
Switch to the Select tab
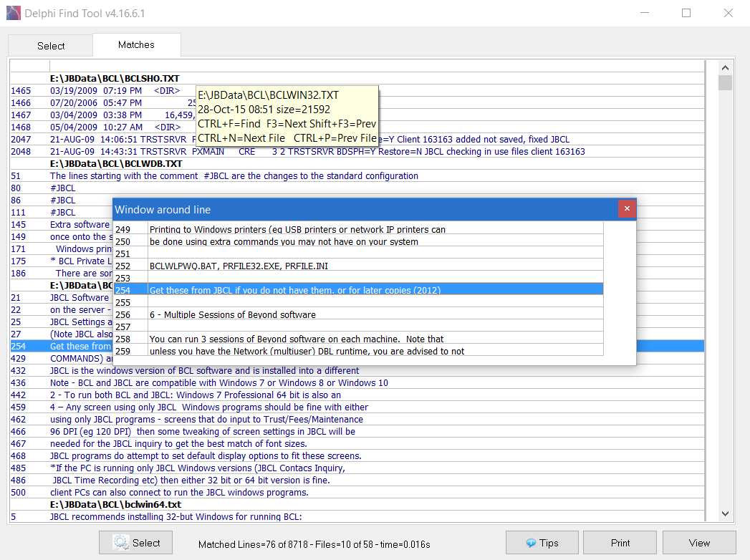pyautogui.click(x=51, y=46)
